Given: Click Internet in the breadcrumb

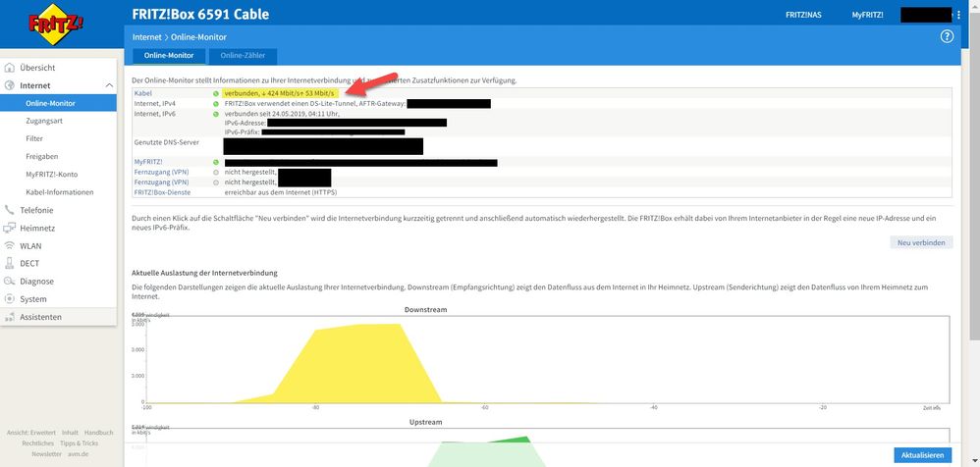Looking at the screenshot, I should click(146, 37).
